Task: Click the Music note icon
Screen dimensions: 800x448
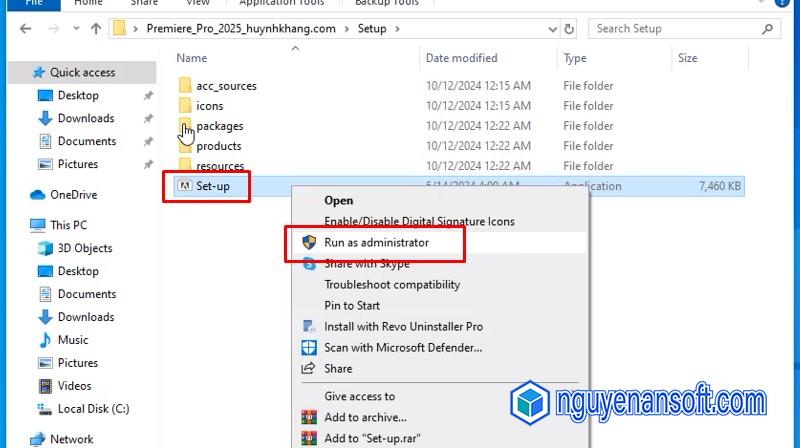Action: (x=45, y=340)
